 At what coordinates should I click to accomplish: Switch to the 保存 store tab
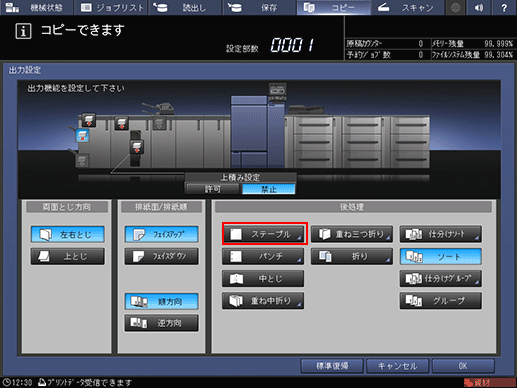point(259,7)
